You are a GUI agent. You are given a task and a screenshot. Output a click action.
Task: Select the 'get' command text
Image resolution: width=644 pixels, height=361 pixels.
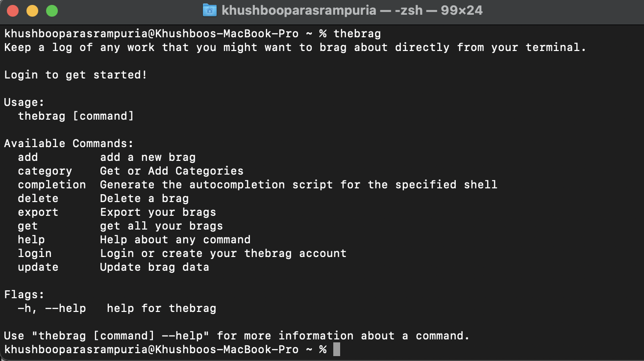pyautogui.click(x=27, y=226)
